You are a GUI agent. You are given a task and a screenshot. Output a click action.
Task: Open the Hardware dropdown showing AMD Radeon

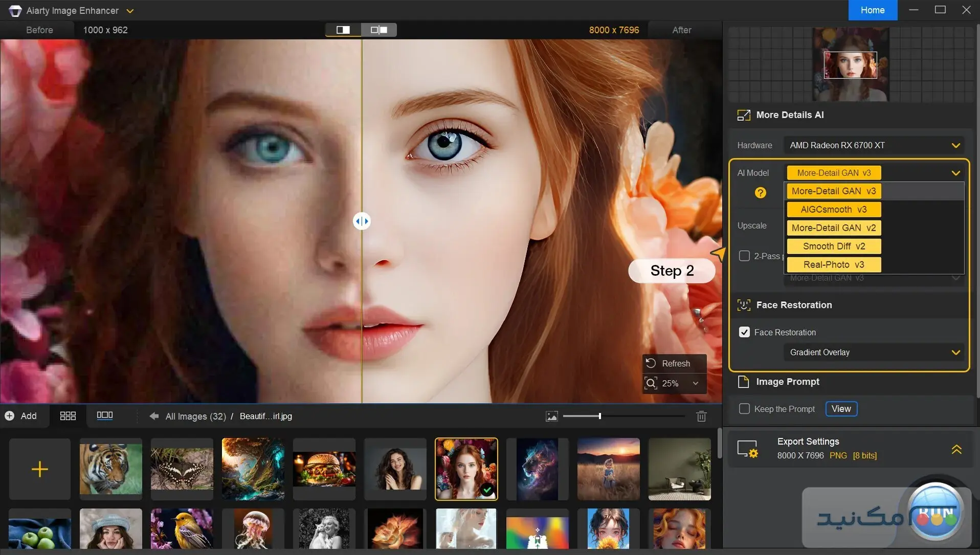pos(874,145)
